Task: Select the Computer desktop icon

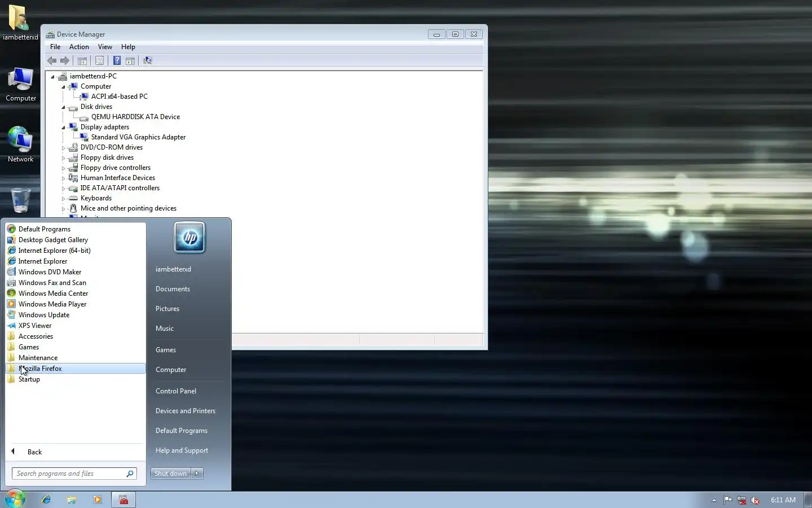Action: click(20, 85)
